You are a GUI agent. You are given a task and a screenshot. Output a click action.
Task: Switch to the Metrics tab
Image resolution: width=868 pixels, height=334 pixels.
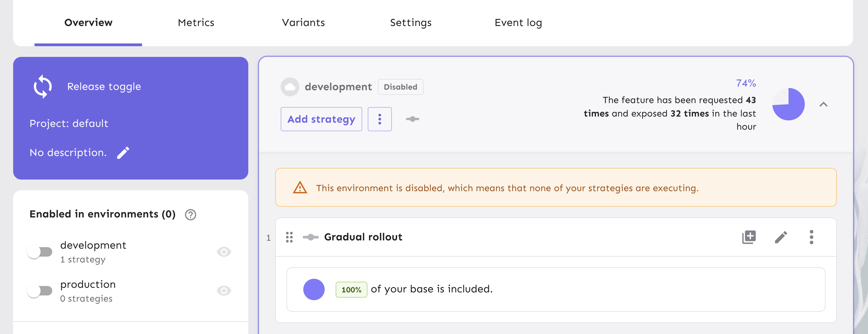tap(196, 22)
